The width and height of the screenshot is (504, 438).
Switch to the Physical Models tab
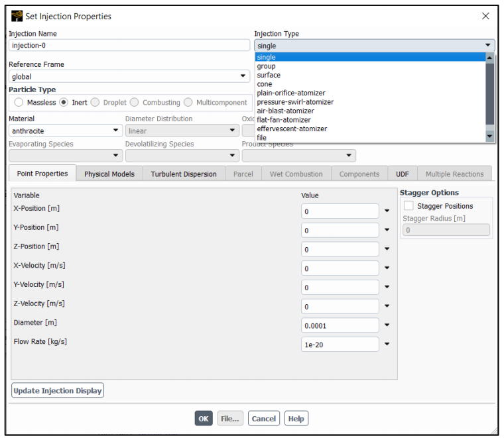click(x=109, y=174)
